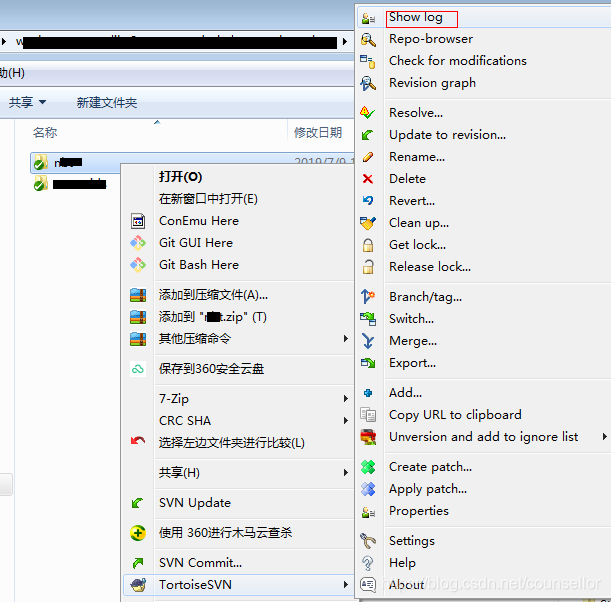The image size is (611, 602).
Task: Choose 打开(O) from the context menu
Action: point(180,177)
